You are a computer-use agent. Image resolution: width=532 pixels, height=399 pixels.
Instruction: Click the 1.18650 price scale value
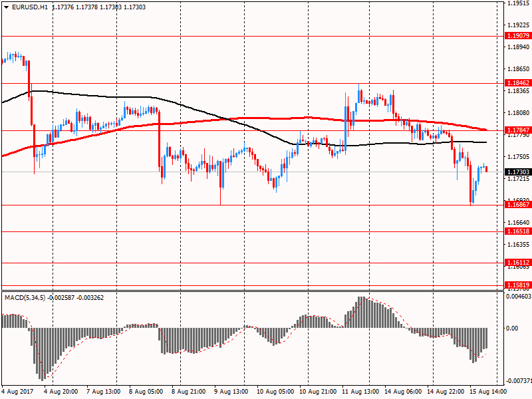pos(519,69)
